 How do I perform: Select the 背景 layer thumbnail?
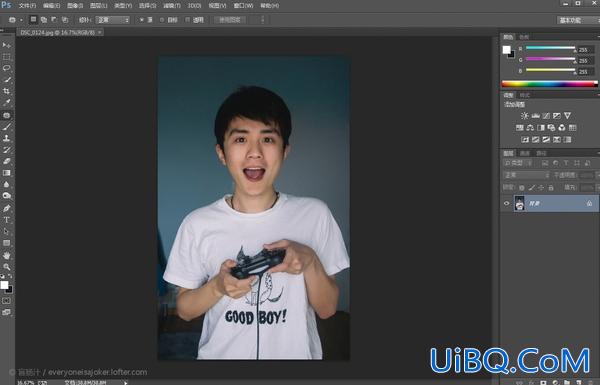coord(519,203)
